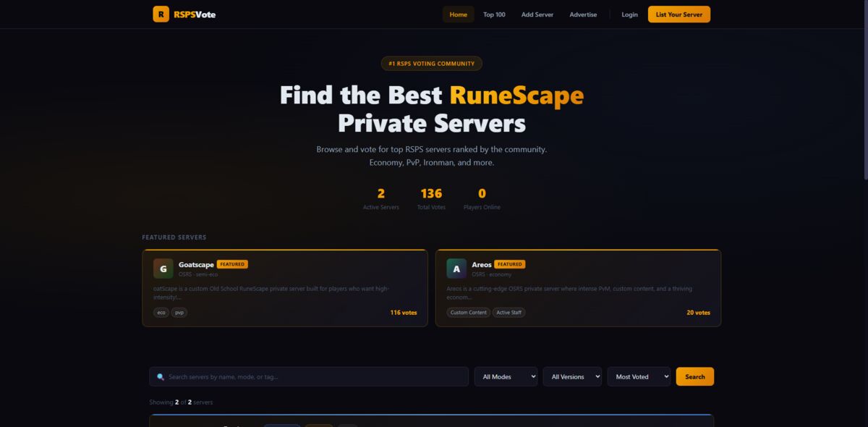The image size is (868, 427).
Task: Open the Advertise menu item
Action: coord(583,14)
